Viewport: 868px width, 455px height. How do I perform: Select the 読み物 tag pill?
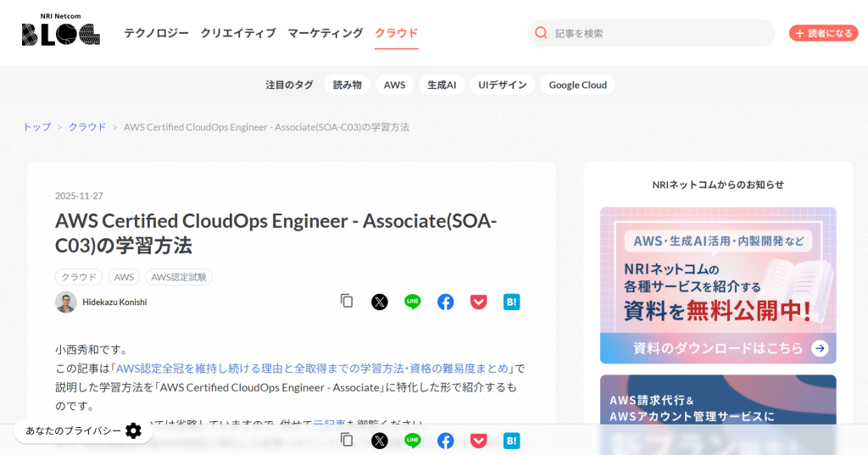347,85
